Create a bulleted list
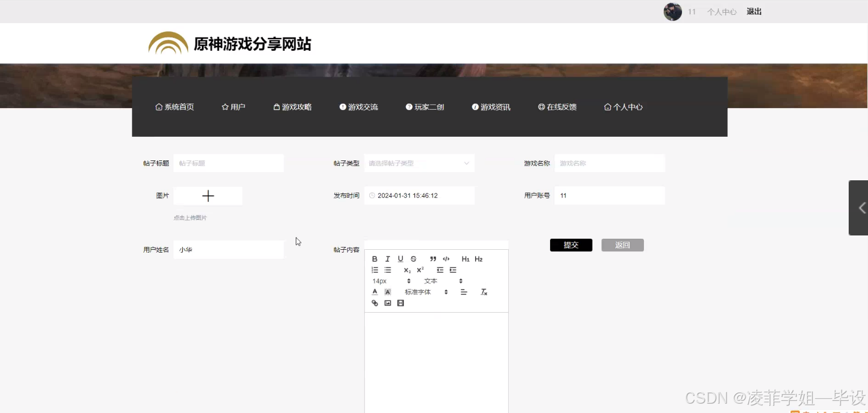The height and width of the screenshot is (413, 868). point(387,270)
